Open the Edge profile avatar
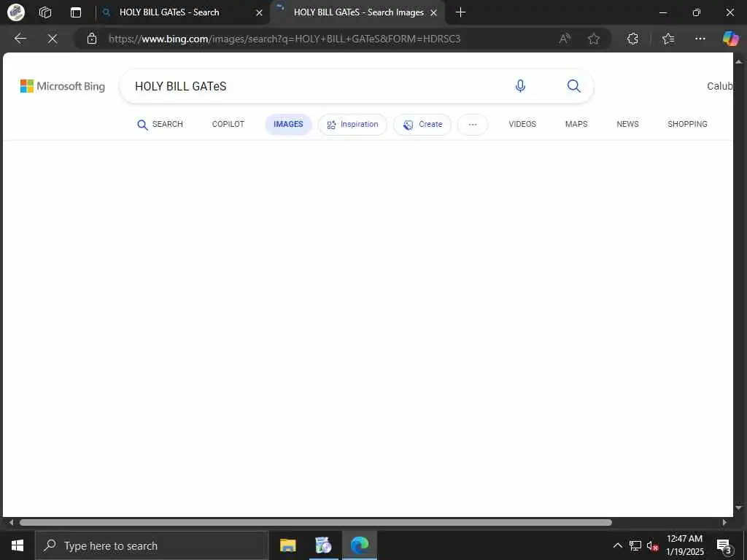Image resolution: width=747 pixels, height=560 pixels. click(16, 12)
